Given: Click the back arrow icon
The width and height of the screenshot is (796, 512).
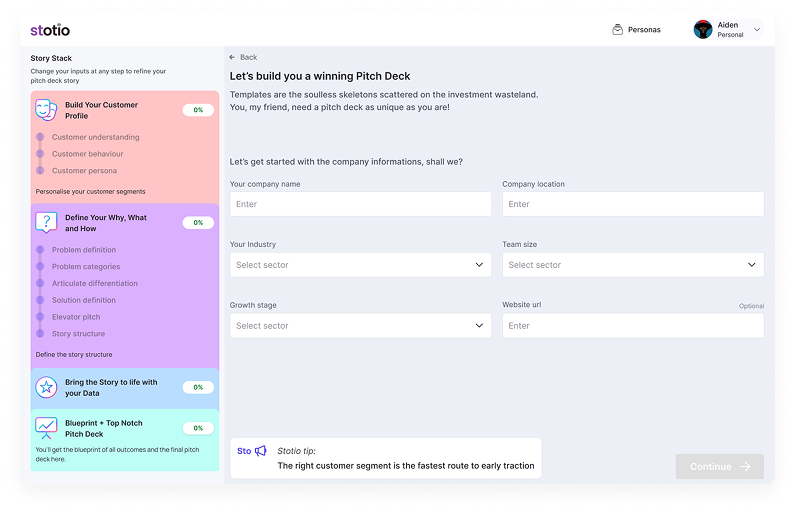Looking at the screenshot, I should tap(233, 58).
